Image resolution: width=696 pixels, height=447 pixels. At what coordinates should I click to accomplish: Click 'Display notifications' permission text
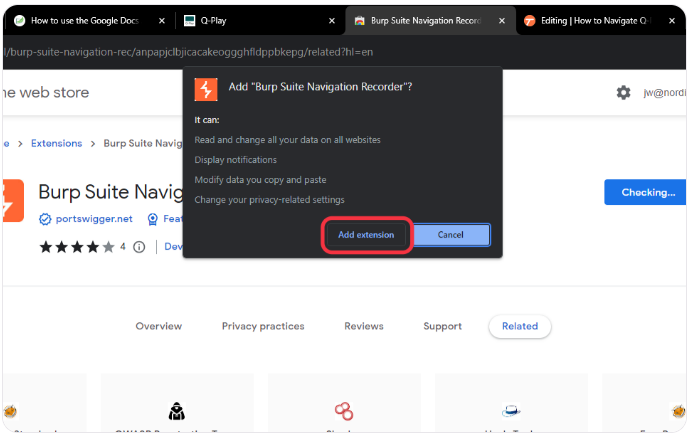coord(238,161)
